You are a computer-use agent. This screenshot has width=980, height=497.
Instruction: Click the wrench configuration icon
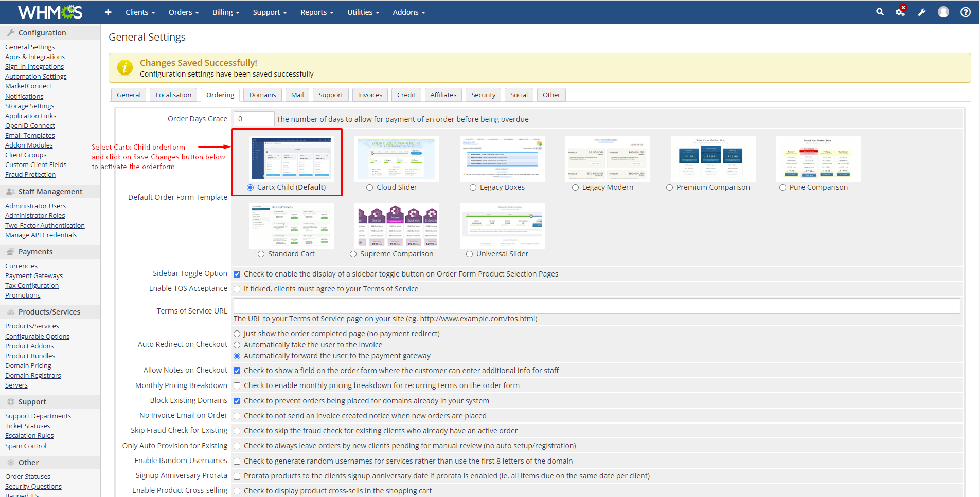coord(922,12)
